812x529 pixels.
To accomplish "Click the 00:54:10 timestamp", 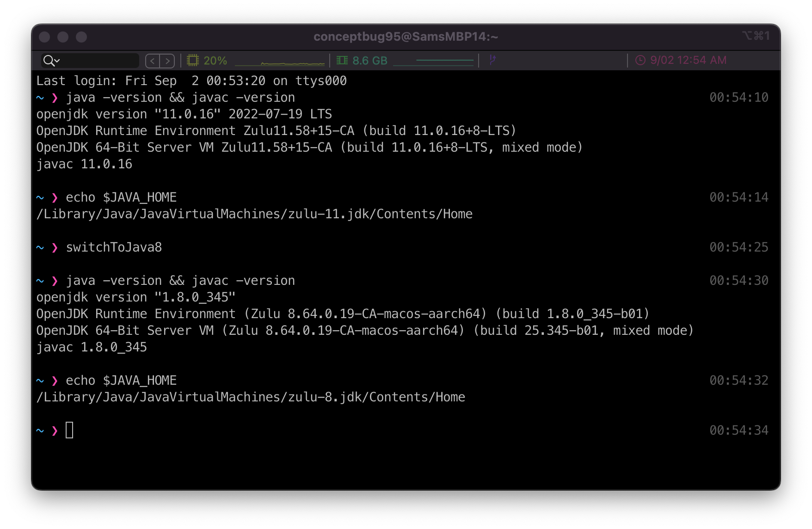I will (x=739, y=98).
